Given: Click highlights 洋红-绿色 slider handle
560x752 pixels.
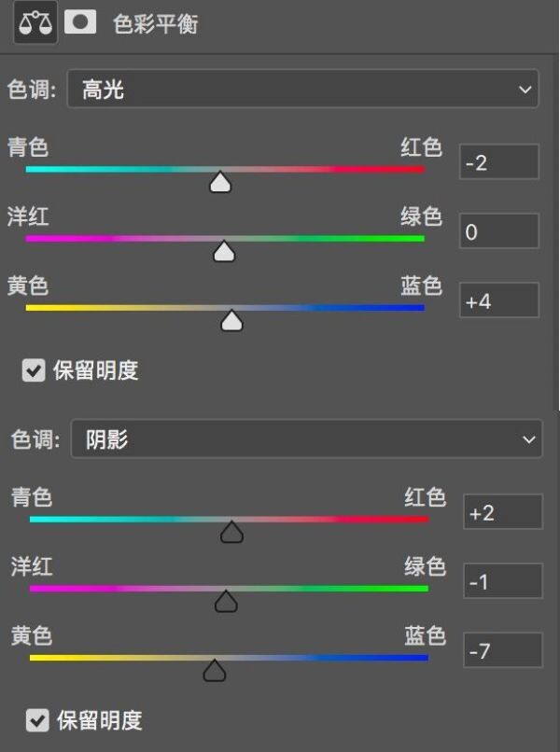Looking at the screenshot, I should click(224, 251).
